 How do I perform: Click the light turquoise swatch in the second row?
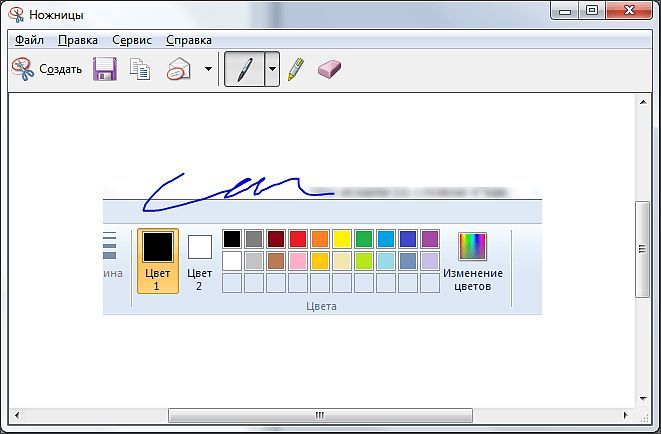pyautogui.click(x=386, y=261)
